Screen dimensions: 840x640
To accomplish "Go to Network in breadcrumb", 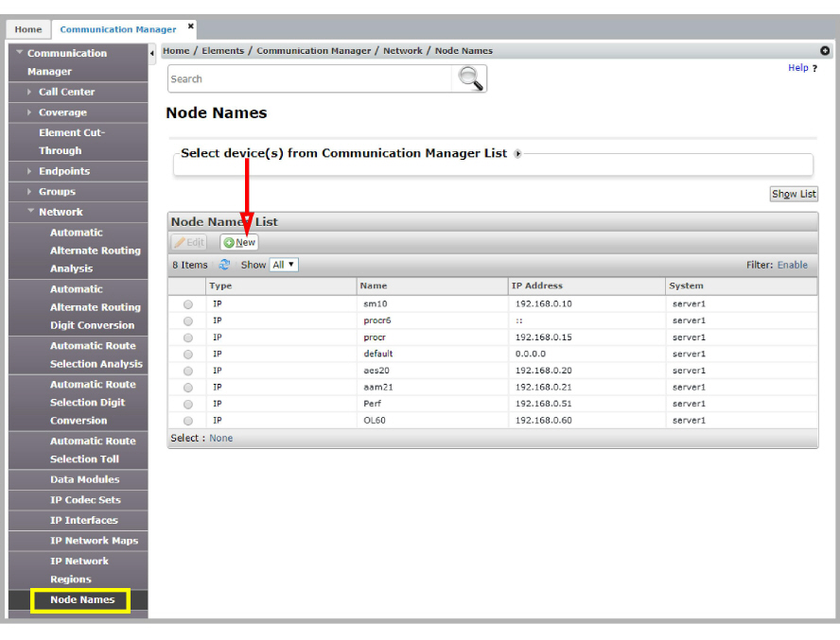I will [403, 51].
